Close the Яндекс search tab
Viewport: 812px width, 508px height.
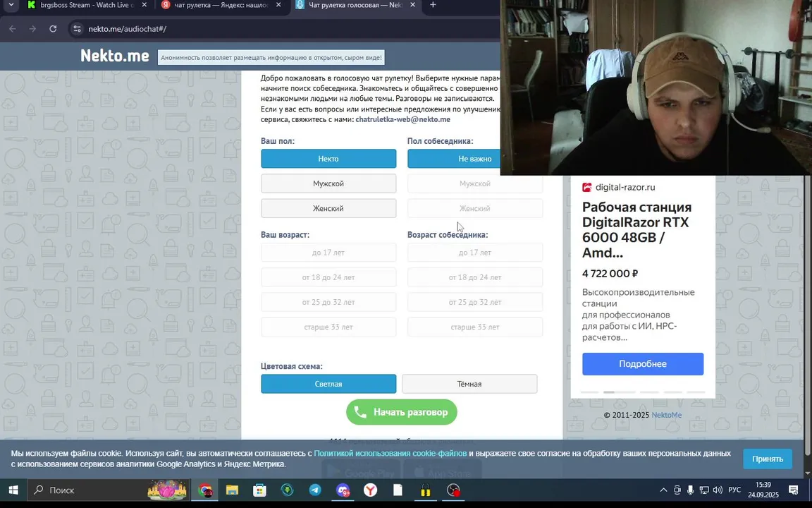(278, 5)
